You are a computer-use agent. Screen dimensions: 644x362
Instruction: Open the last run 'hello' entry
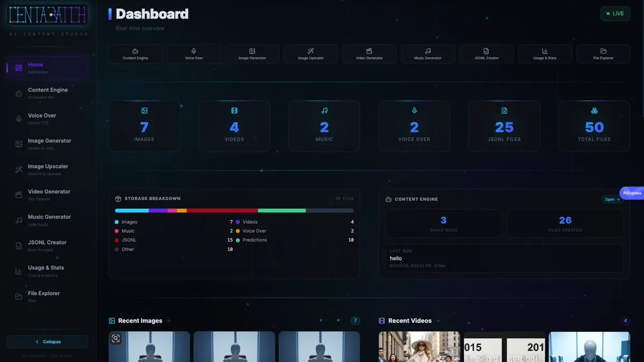[x=504, y=258]
